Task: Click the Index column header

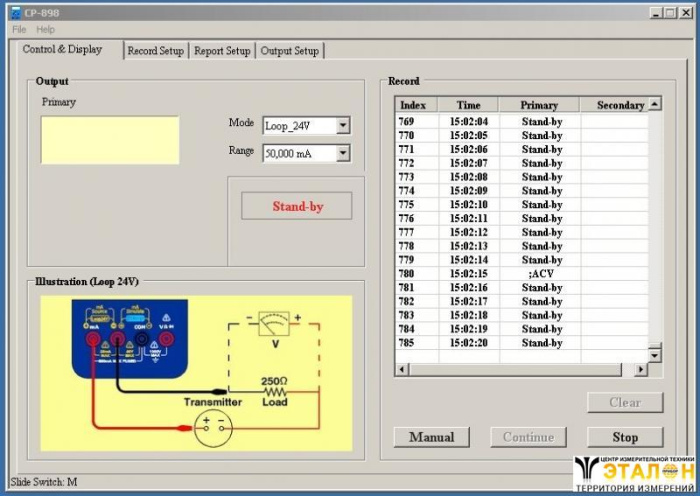Action: pos(413,105)
